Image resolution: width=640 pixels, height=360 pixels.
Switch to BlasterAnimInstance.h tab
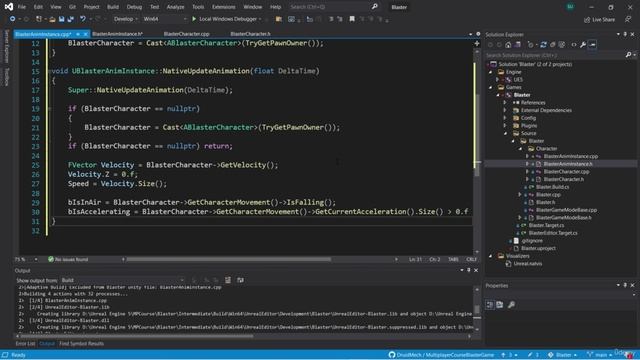[118, 34]
